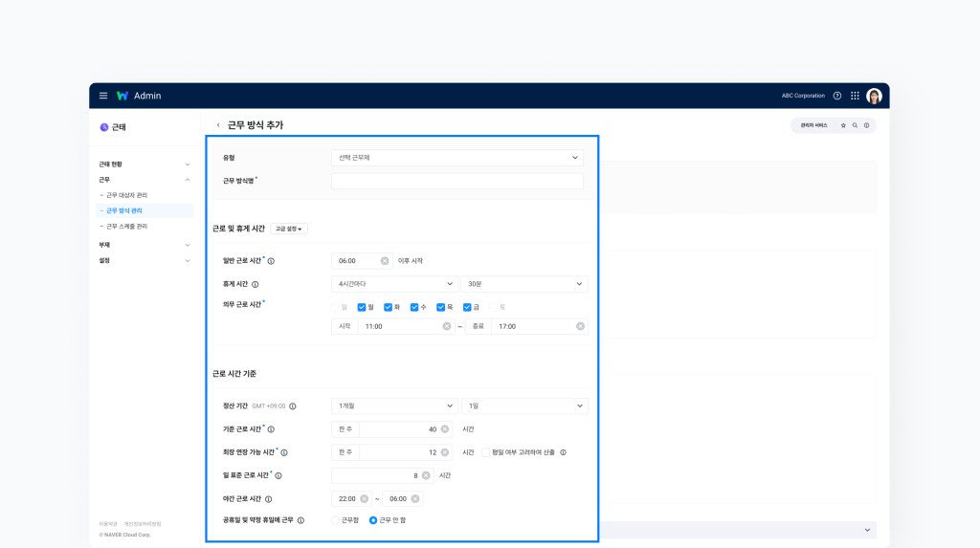Viewport: 980px width, 548px height.
Task: Go back using the arrow beside 근무 방식 추가
Action: 218,125
